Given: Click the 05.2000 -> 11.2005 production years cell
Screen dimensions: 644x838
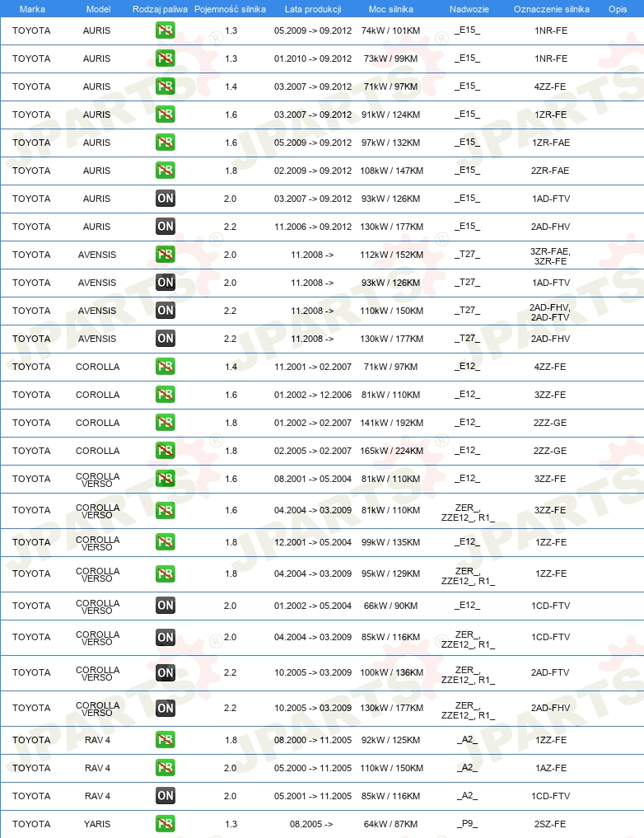Looking at the screenshot, I should 313,768.
